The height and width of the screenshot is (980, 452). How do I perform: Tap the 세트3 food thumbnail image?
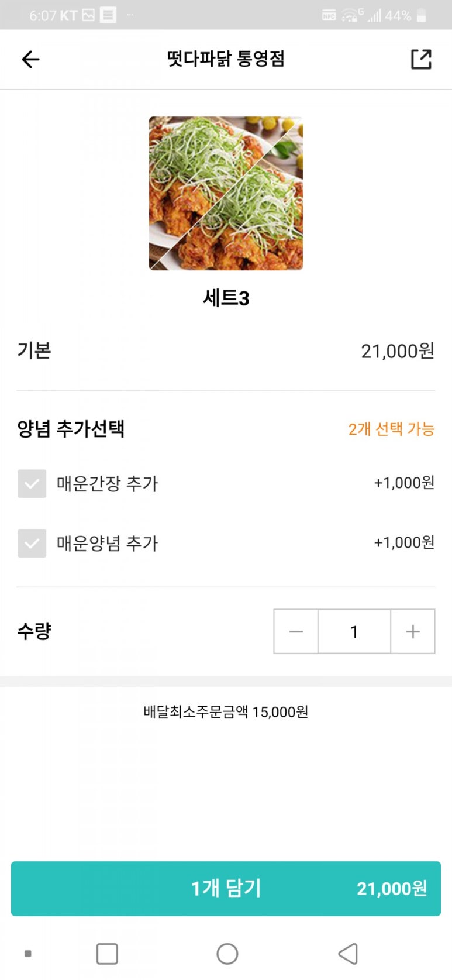[x=226, y=193]
